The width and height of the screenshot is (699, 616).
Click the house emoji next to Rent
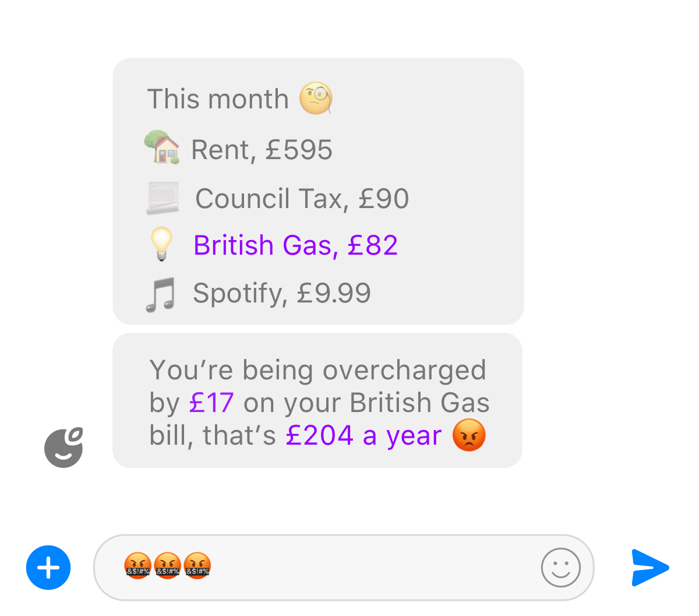pos(162,147)
